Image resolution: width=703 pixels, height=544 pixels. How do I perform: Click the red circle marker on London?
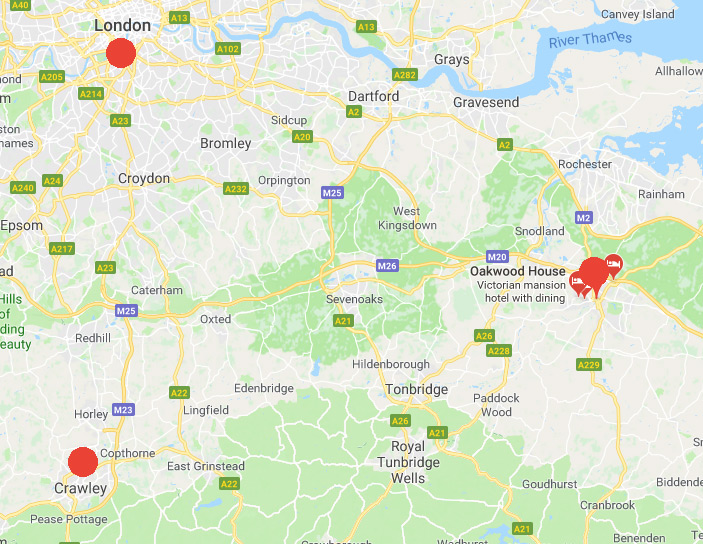tap(121, 53)
